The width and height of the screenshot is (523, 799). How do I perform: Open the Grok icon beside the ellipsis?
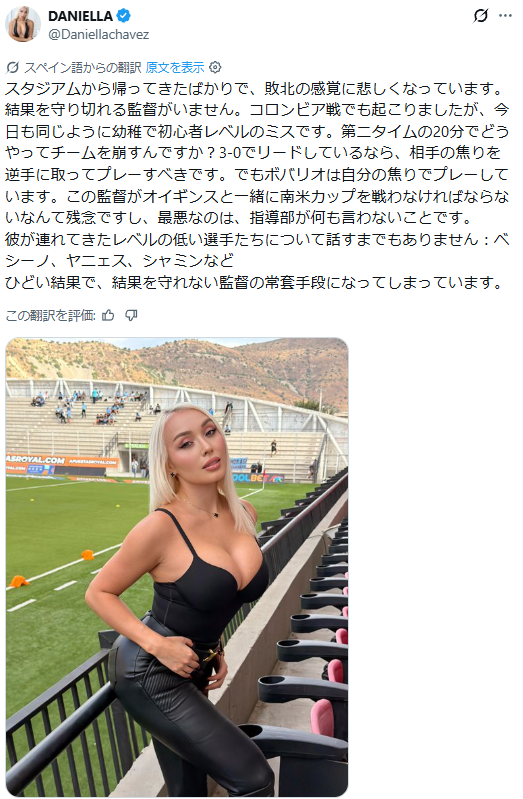480,16
